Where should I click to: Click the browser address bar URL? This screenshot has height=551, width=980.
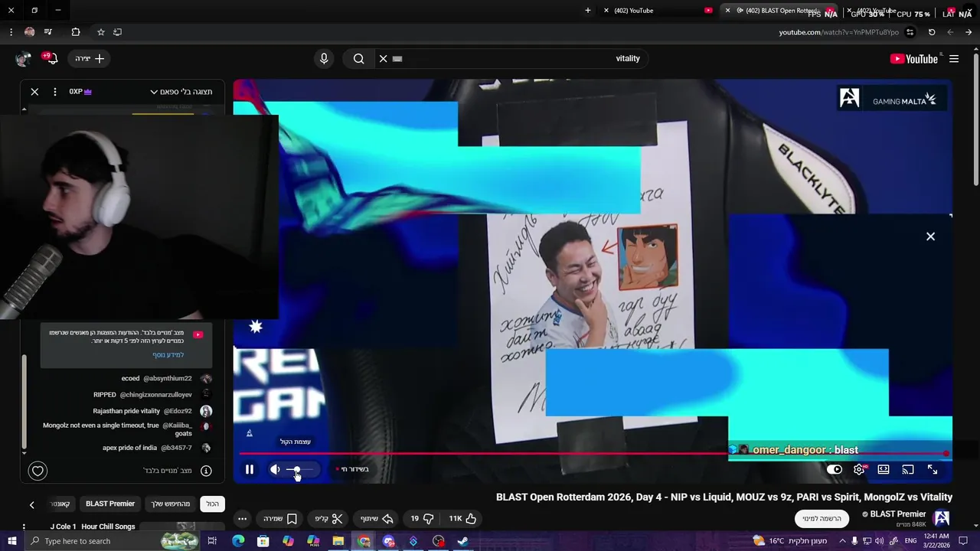tap(839, 32)
